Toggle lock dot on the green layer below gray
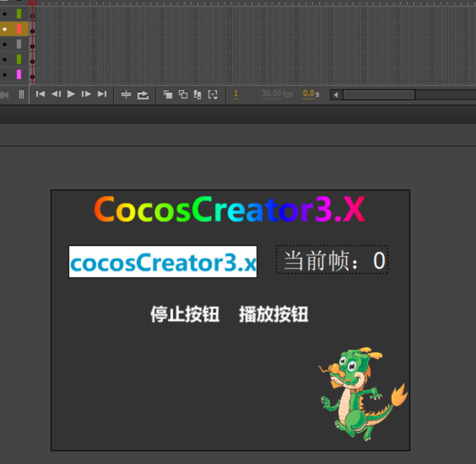The height and width of the screenshot is (464, 476). (x=5, y=60)
